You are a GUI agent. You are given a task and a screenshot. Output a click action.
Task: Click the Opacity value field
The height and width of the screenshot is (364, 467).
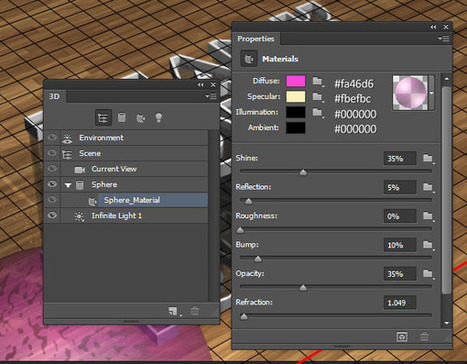tap(400, 274)
